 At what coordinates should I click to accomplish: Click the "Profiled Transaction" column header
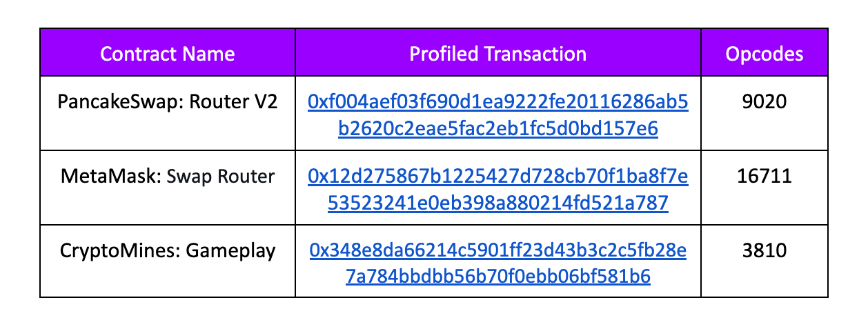click(497, 54)
